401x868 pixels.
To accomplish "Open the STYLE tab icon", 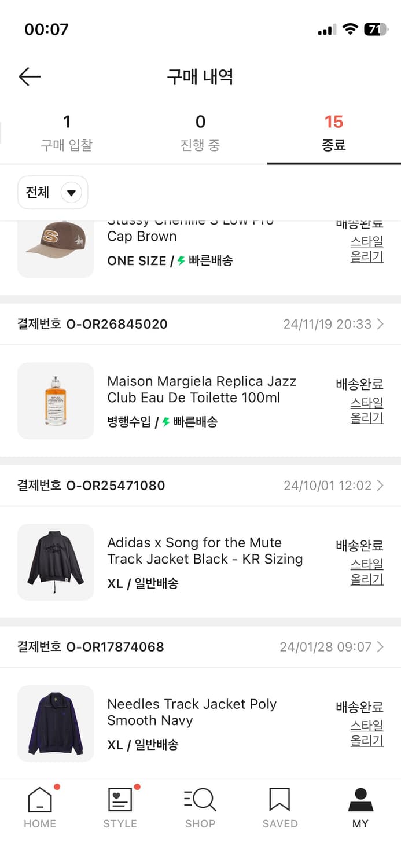I will point(120,800).
